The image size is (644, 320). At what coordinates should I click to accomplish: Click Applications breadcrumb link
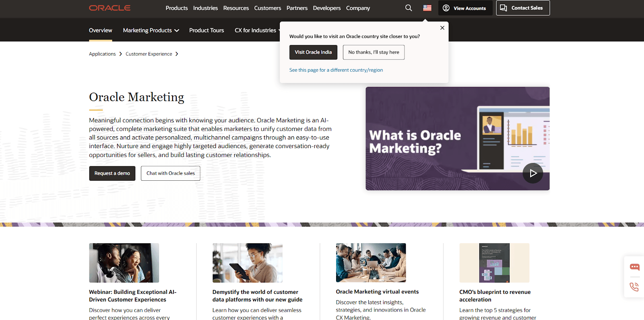pyautogui.click(x=102, y=54)
